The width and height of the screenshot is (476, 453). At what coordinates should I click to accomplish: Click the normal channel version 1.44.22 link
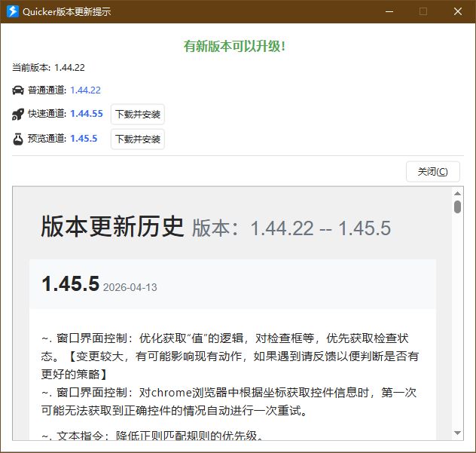tap(85, 90)
